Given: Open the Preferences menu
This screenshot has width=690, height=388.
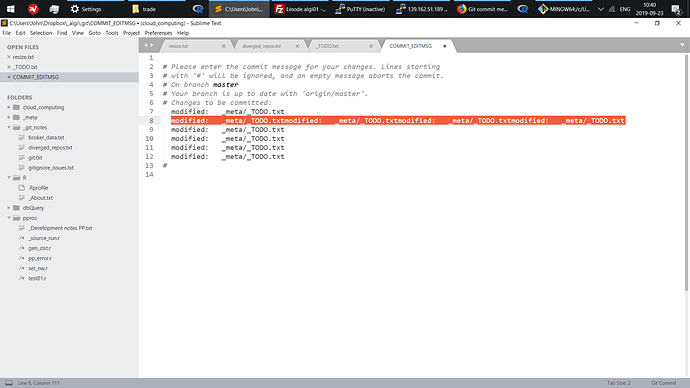Looking at the screenshot, I should pyautogui.click(x=158, y=33).
